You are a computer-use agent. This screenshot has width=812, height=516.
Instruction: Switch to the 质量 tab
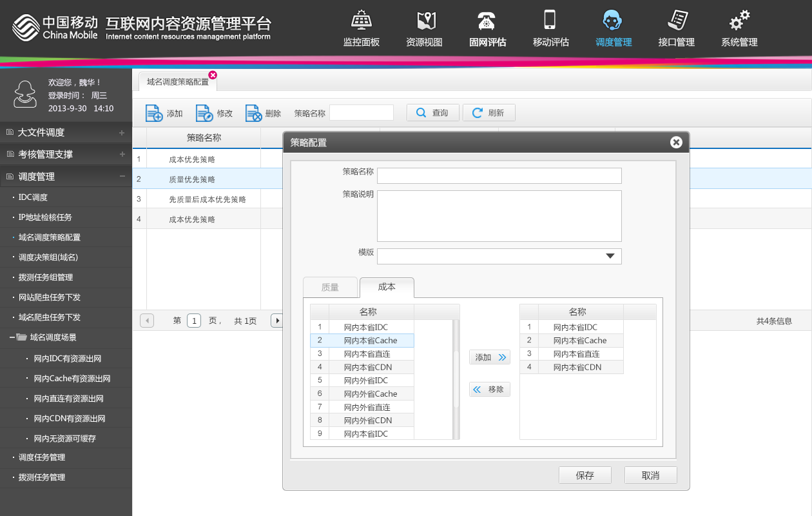pyautogui.click(x=330, y=287)
